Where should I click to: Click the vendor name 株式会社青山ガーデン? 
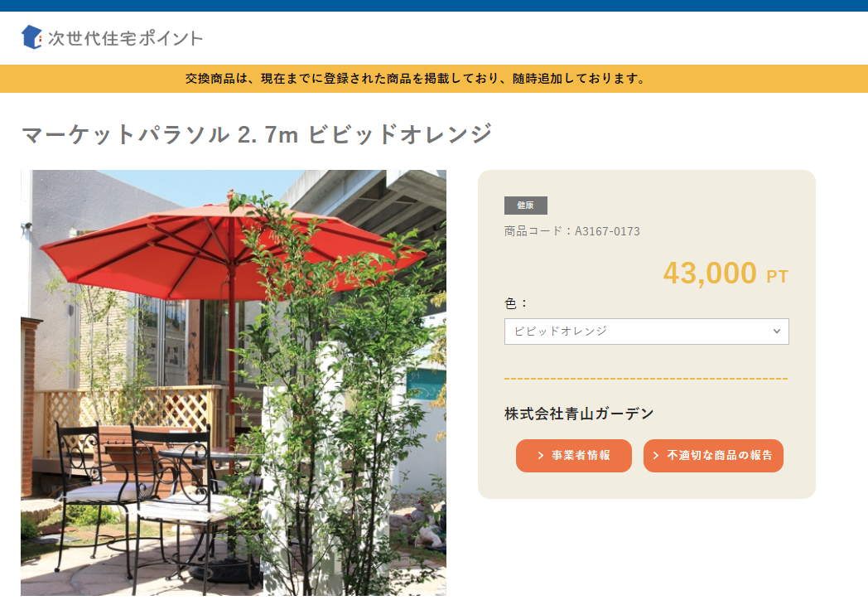point(579,414)
